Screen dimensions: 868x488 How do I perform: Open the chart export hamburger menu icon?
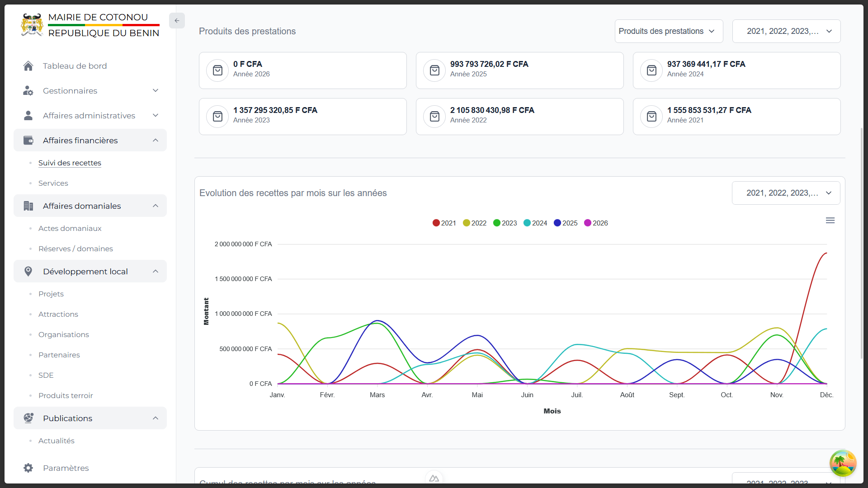(x=830, y=220)
